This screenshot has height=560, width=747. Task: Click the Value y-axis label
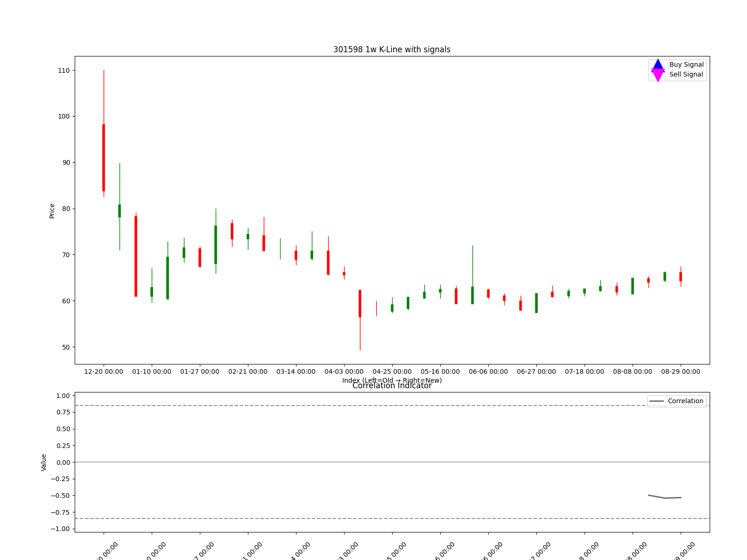[x=44, y=462]
